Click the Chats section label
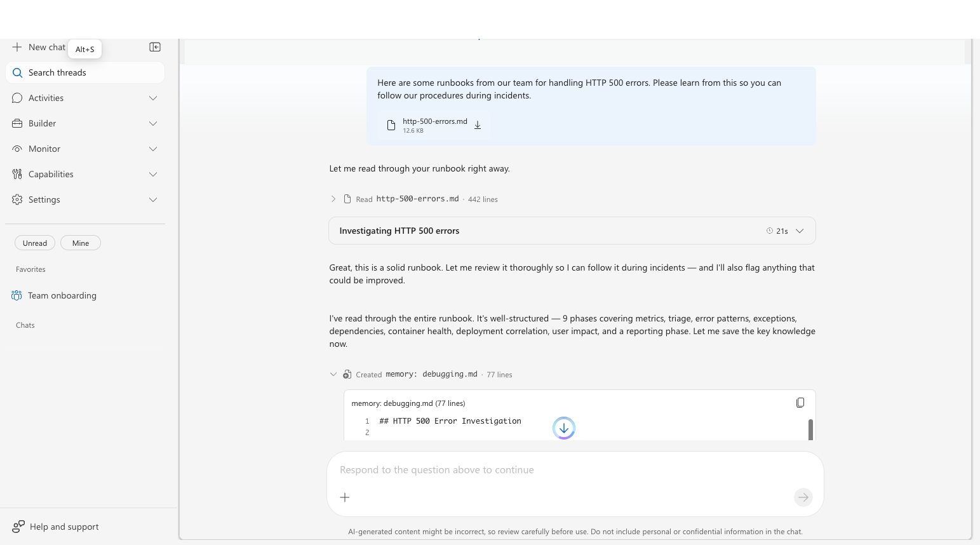Viewport: 980px width, 545px height. click(x=25, y=325)
